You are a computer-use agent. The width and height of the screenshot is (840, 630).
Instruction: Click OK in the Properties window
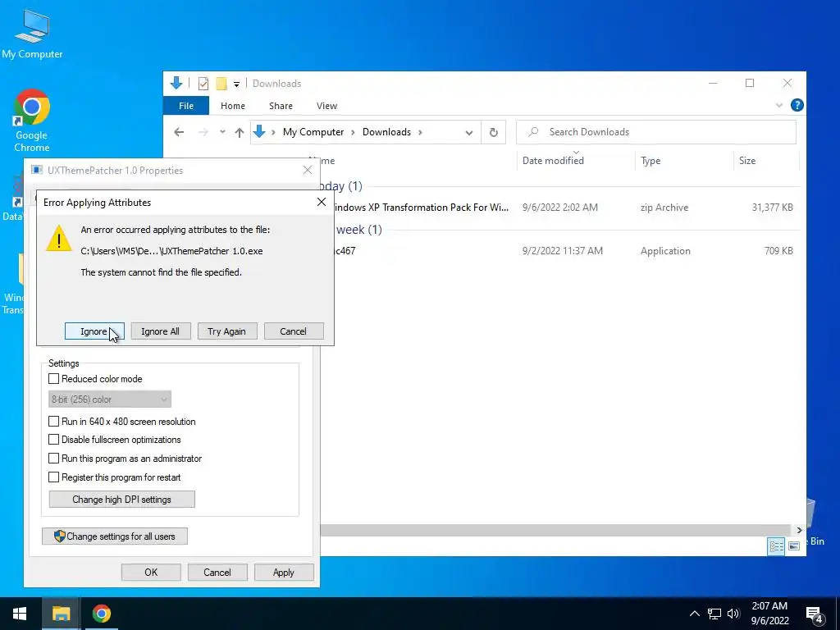(151, 572)
